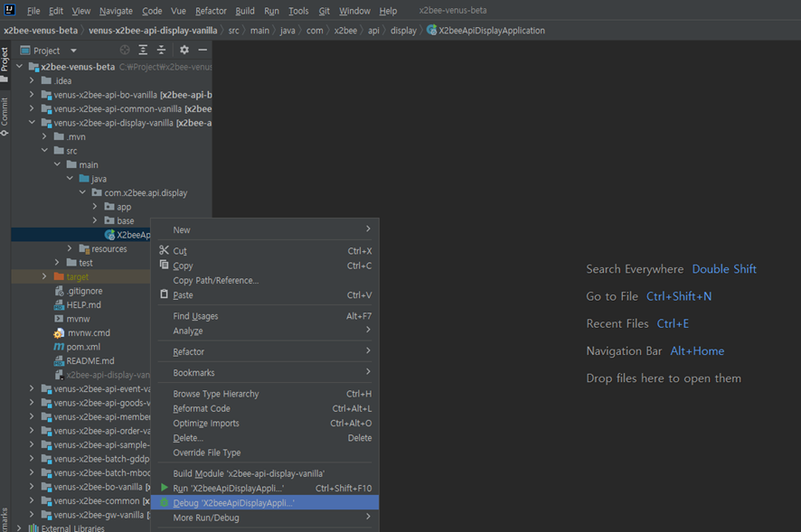Open the Build menu in the menu bar
This screenshot has width=801, height=532.
(x=244, y=11)
